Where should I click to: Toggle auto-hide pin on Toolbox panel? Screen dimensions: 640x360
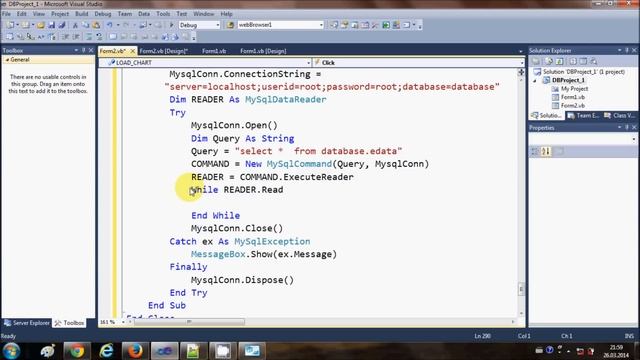point(84,50)
